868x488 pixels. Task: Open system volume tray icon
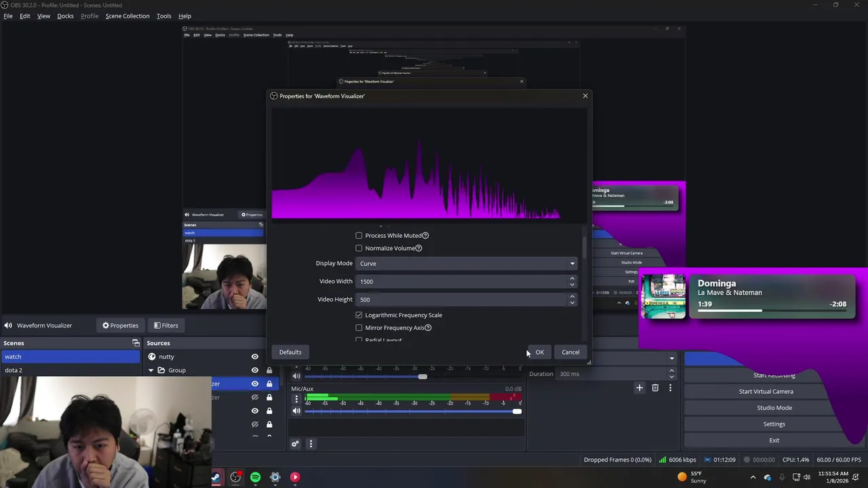pyautogui.click(x=807, y=477)
